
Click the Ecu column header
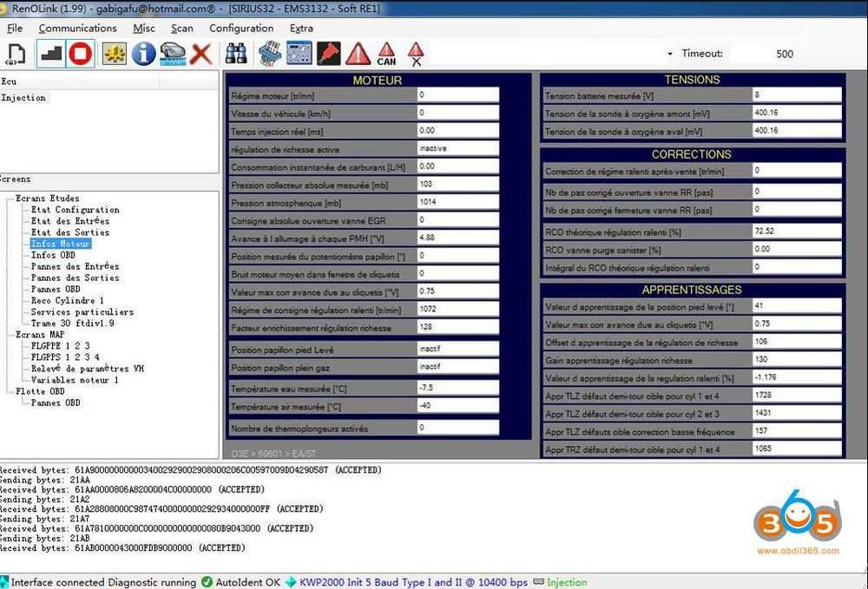click(x=79, y=82)
